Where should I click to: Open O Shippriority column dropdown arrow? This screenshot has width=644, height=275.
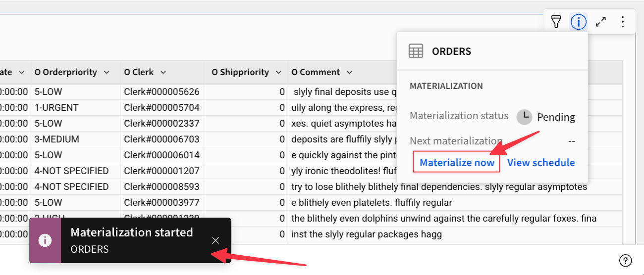pyautogui.click(x=278, y=73)
